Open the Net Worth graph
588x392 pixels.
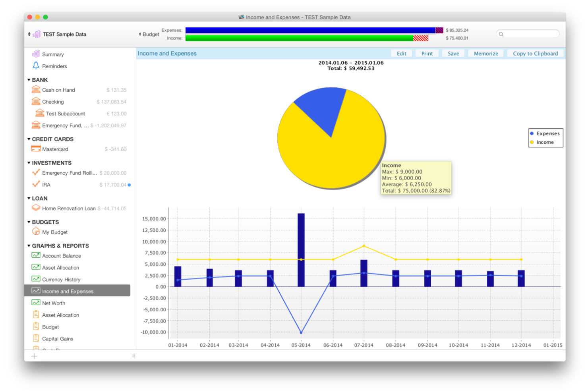point(54,303)
